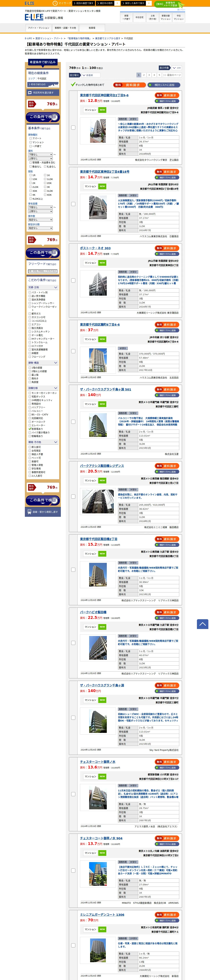
Task: Click bulk 無料 資料請求 button at top
Action: [x=129, y=85]
